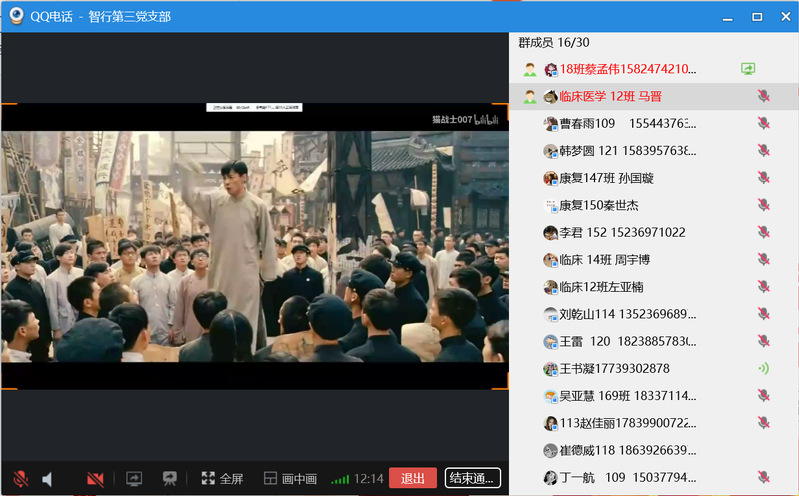Screen dimensions: 799x496
Task: Click avatar of 临床医学 12班 马晋
Action: pyautogui.click(x=550, y=96)
